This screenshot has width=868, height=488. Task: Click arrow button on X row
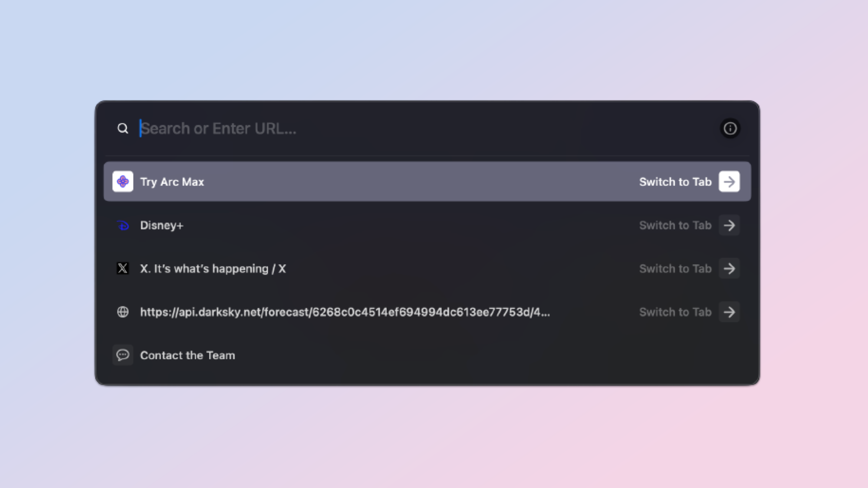click(x=729, y=269)
